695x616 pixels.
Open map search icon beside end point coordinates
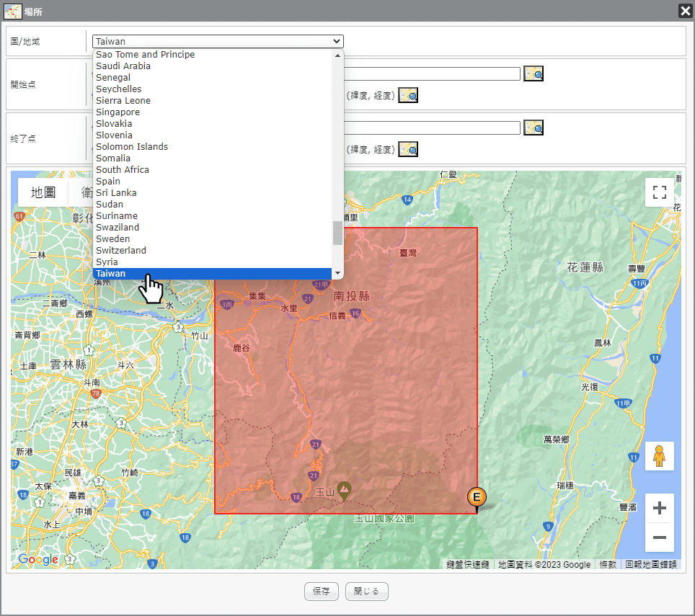408,149
